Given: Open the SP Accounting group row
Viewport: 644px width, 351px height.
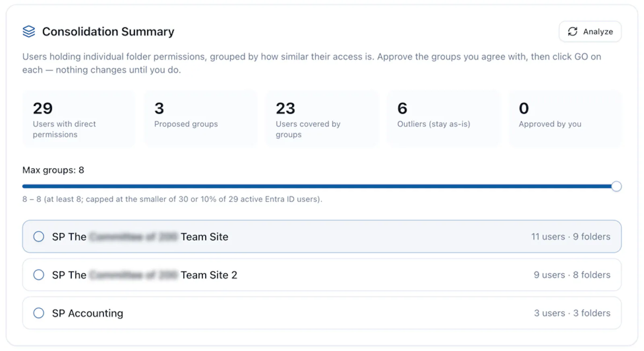Looking at the screenshot, I should click(322, 313).
